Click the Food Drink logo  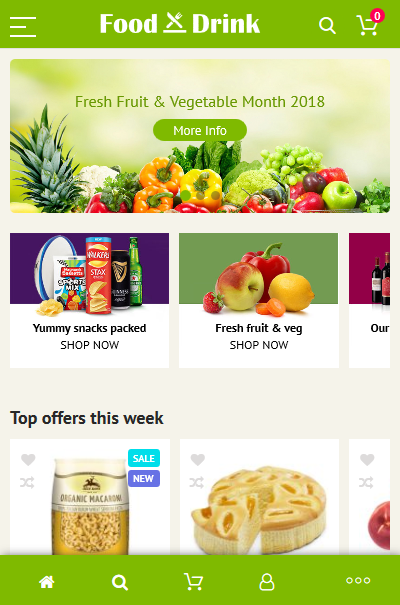(x=180, y=24)
